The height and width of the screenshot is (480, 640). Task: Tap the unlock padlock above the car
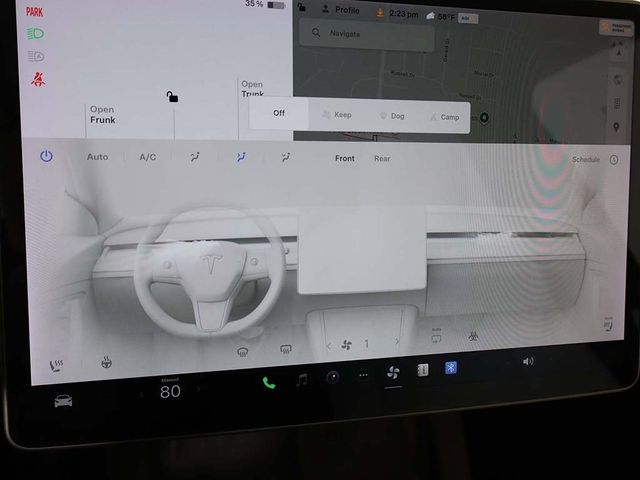[172, 97]
